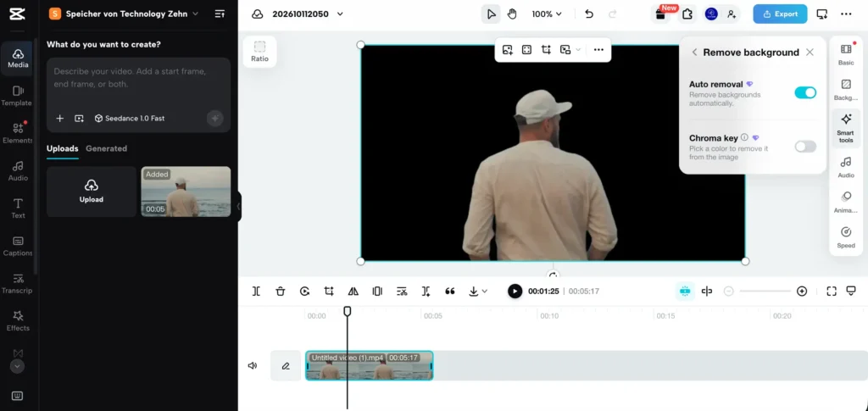This screenshot has height=411, width=868.
Task: Click fit-to-frame icon in canvas toolbar
Action: [x=526, y=50]
